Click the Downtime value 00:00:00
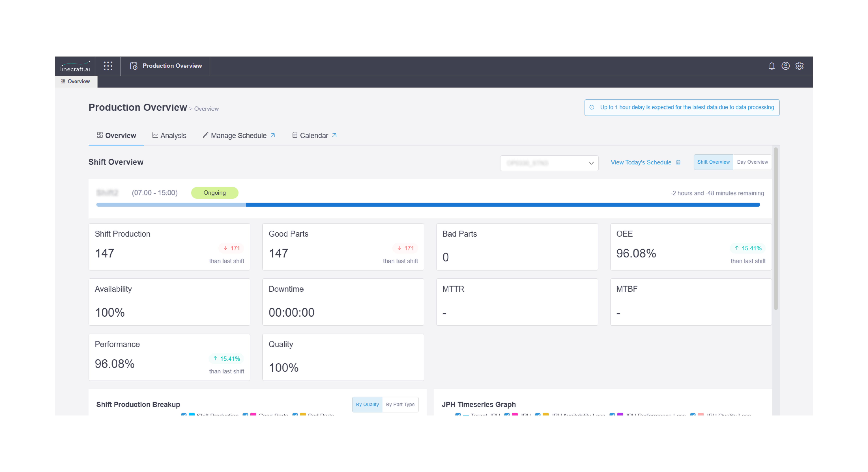The image size is (868, 472). coord(291,312)
